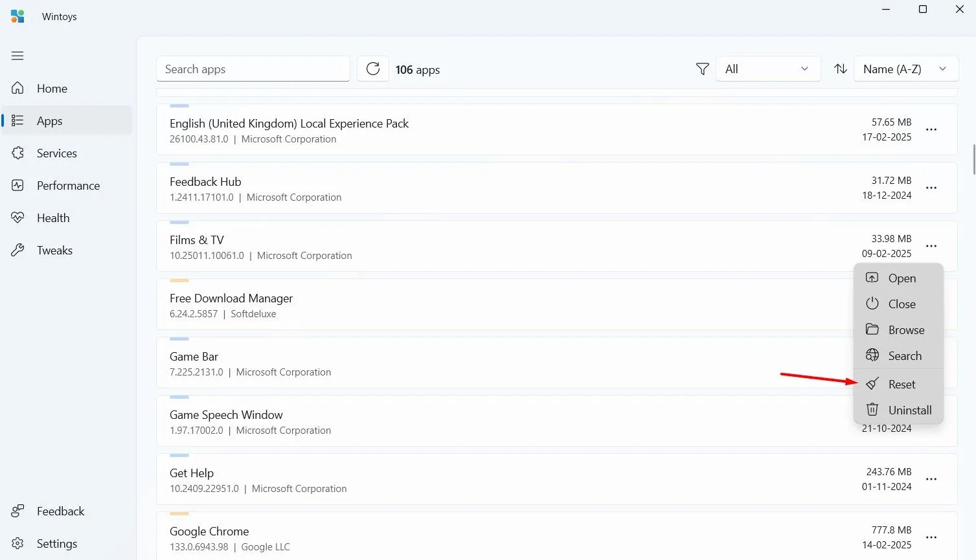This screenshot has width=976, height=560.
Task: Open more options for Google Chrome
Action: tap(931, 537)
